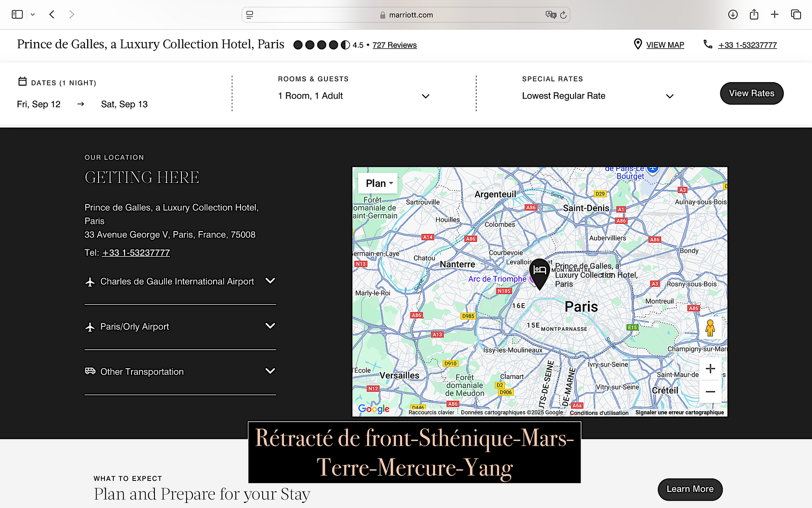Click the Safari sidebar toggle icon
This screenshot has width=812, height=508.
pyautogui.click(x=17, y=14)
